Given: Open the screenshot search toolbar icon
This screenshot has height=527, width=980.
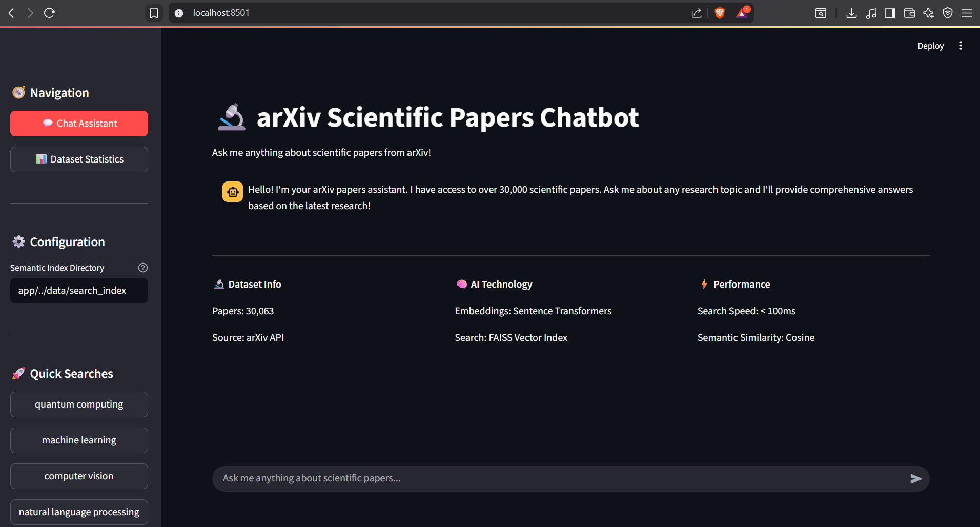Looking at the screenshot, I should coord(821,13).
